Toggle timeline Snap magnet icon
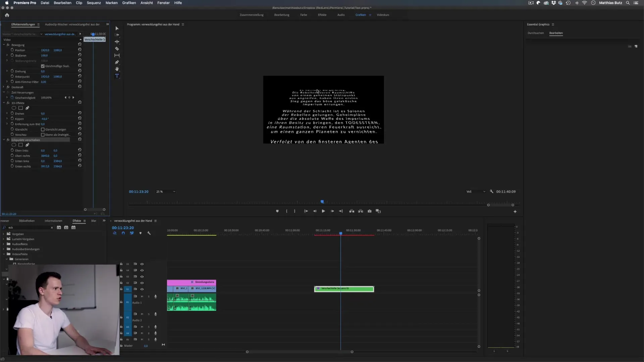This screenshot has width=644, height=362. pos(123,233)
